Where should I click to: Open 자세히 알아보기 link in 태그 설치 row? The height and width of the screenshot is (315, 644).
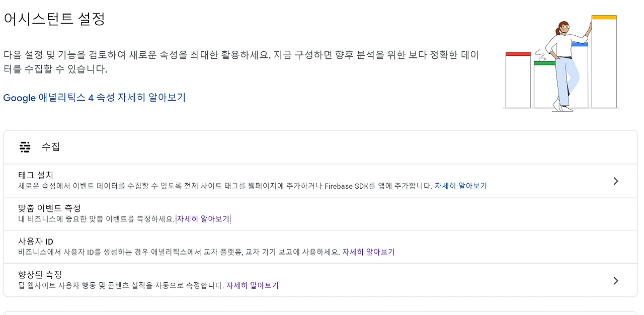(460, 186)
